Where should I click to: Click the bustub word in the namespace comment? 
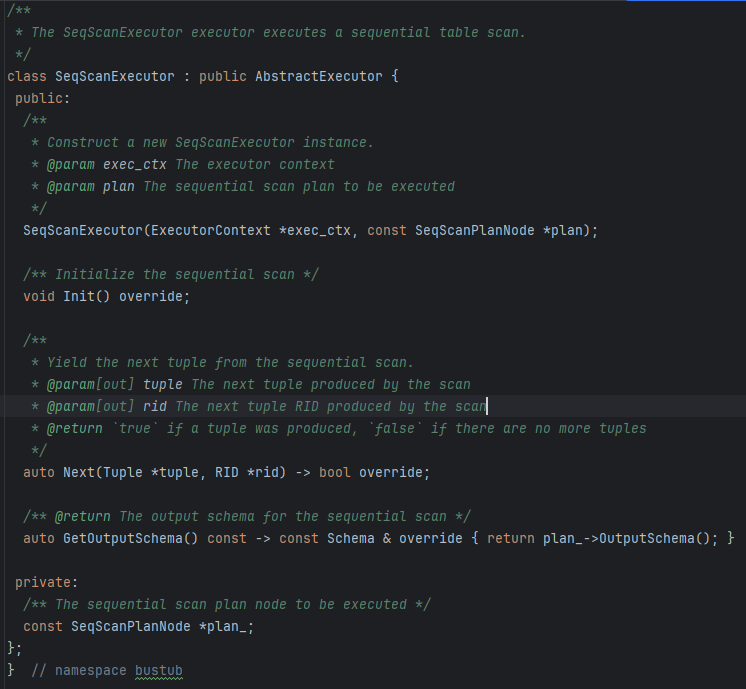(x=159, y=670)
